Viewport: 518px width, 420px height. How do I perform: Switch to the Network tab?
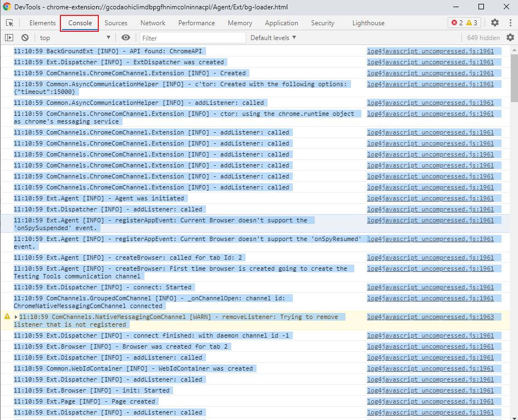pyautogui.click(x=152, y=23)
